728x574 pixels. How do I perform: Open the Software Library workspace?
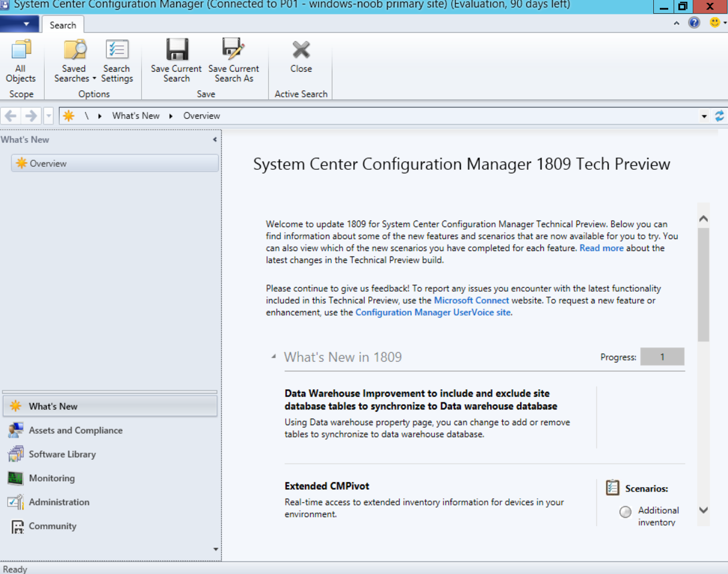pyautogui.click(x=110, y=454)
